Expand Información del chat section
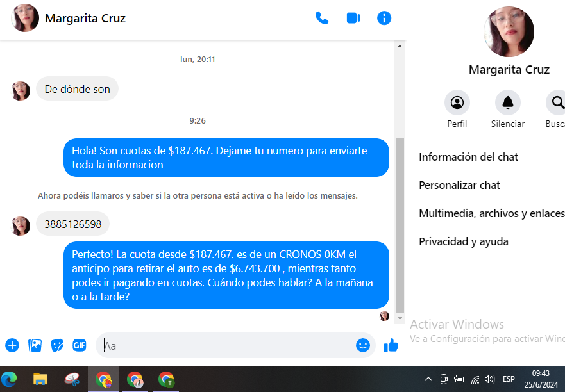This screenshot has width=565, height=392. (468, 157)
